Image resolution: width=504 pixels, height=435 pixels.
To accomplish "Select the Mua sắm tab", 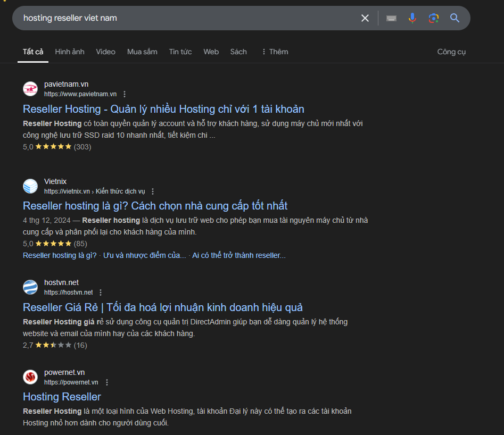I will coord(142,52).
